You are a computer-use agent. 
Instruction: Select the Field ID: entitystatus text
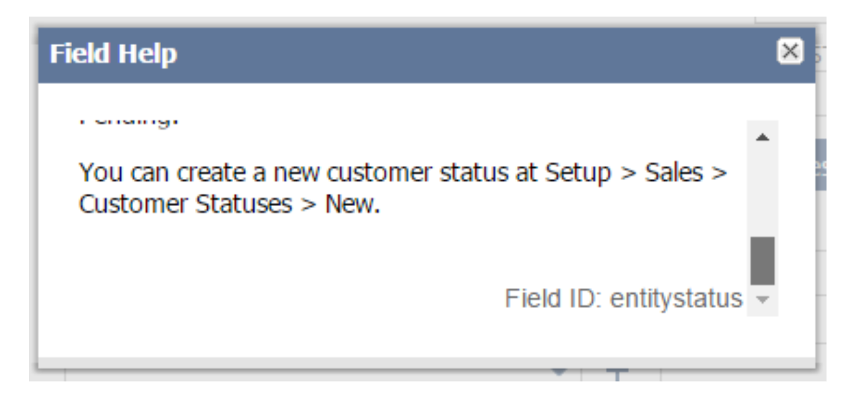coord(623,299)
